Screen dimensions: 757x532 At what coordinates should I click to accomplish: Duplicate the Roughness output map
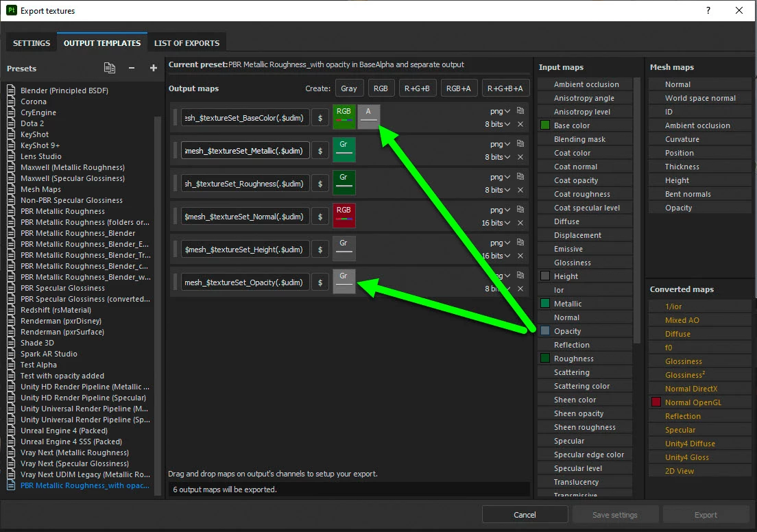click(520, 176)
